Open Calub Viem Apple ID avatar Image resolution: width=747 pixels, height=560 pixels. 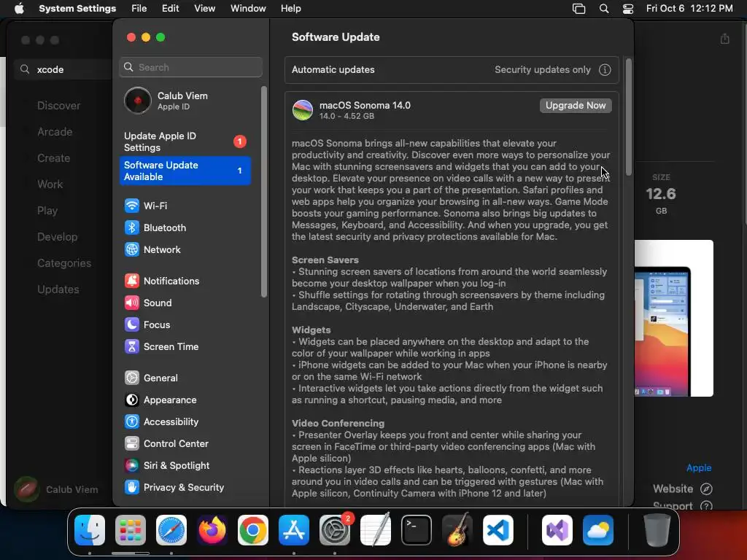pos(138,101)
